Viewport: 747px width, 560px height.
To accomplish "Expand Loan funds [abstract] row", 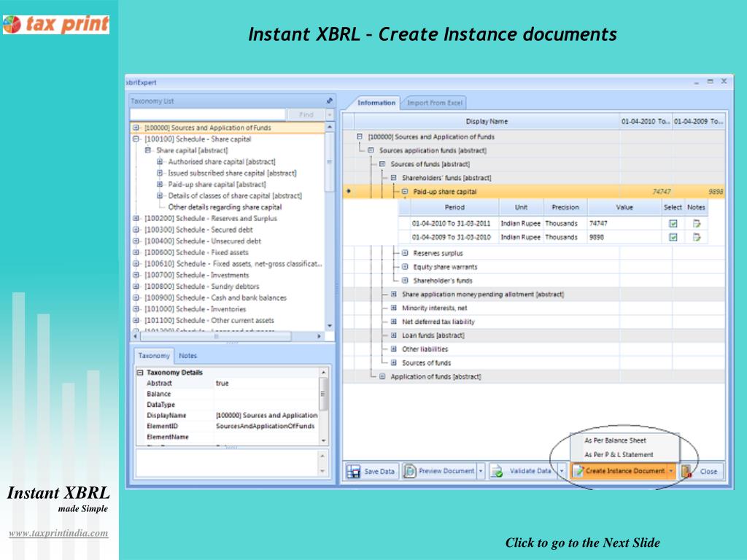I will pos(393,335).
